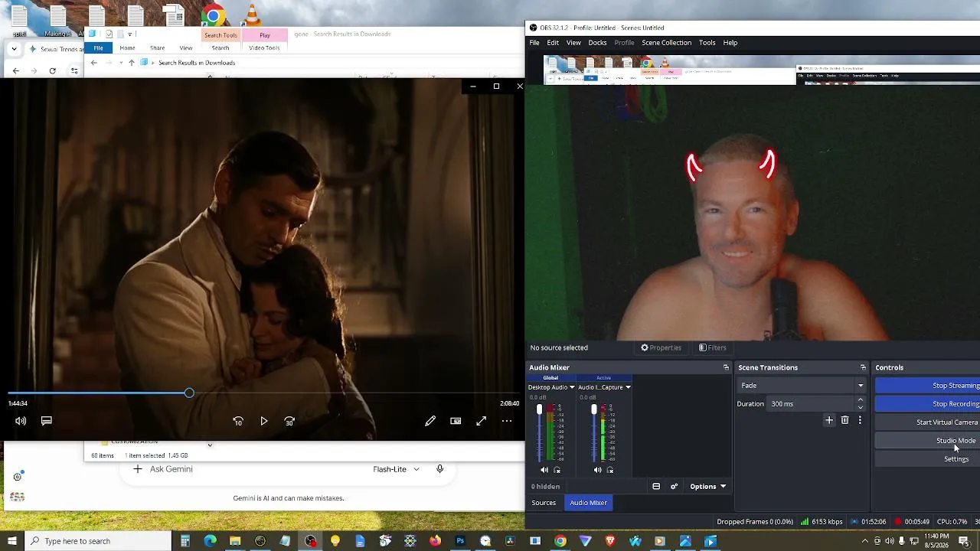Pop out the Scene Transitions dock
Viewport: 980px width, 551px height.
click(863, 367)
